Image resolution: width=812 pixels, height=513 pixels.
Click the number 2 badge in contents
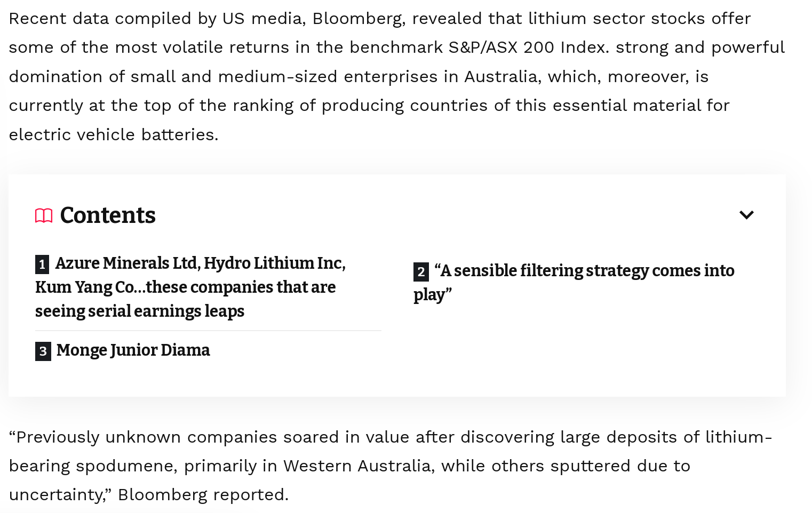tap(421, 272)
